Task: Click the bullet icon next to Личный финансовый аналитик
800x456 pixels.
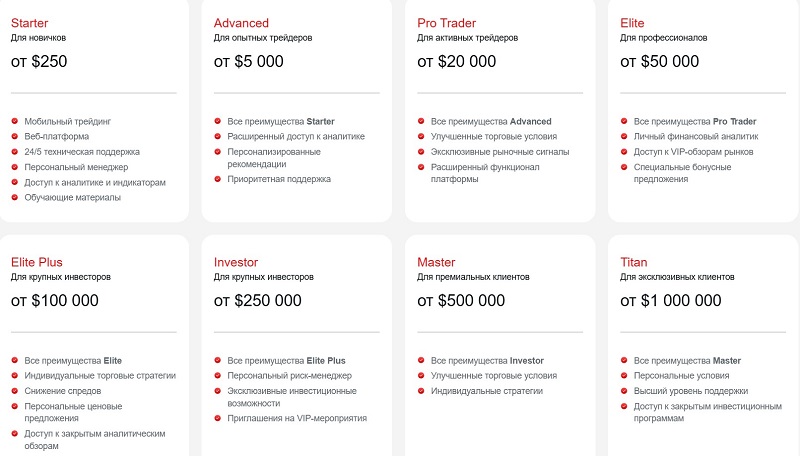Action: (x=624, y=137)
